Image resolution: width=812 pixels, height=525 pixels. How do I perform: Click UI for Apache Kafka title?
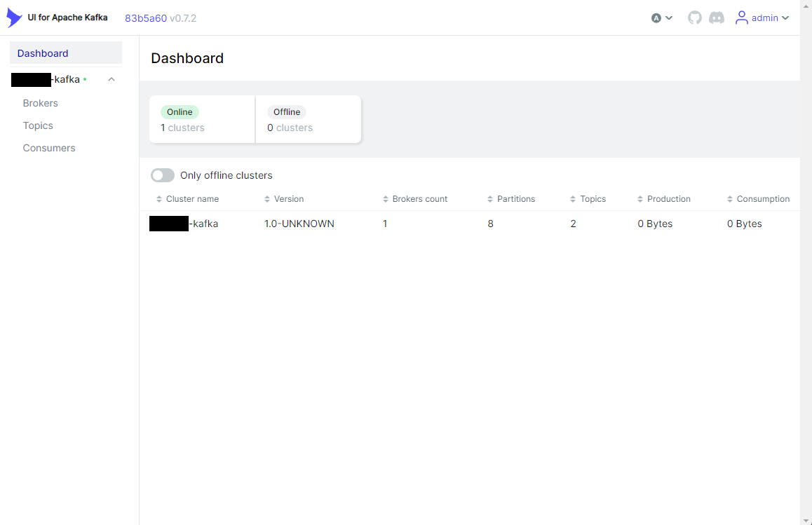point(67,17)
